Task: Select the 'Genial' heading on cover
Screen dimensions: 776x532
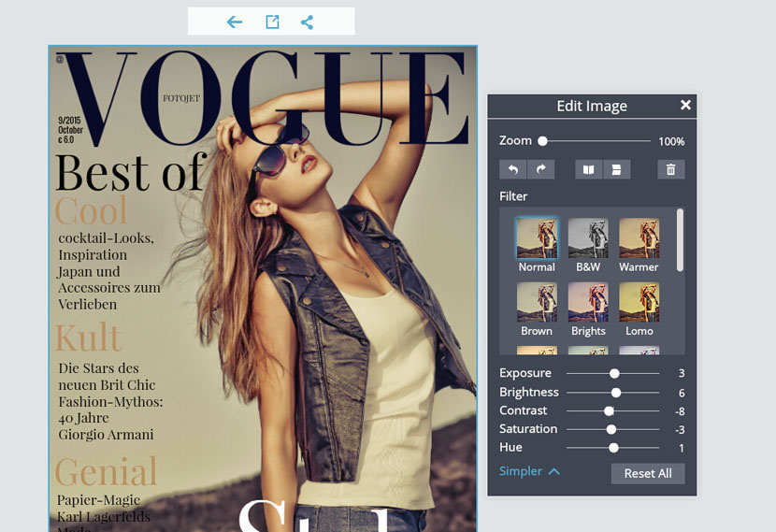Action: [106, 470]
